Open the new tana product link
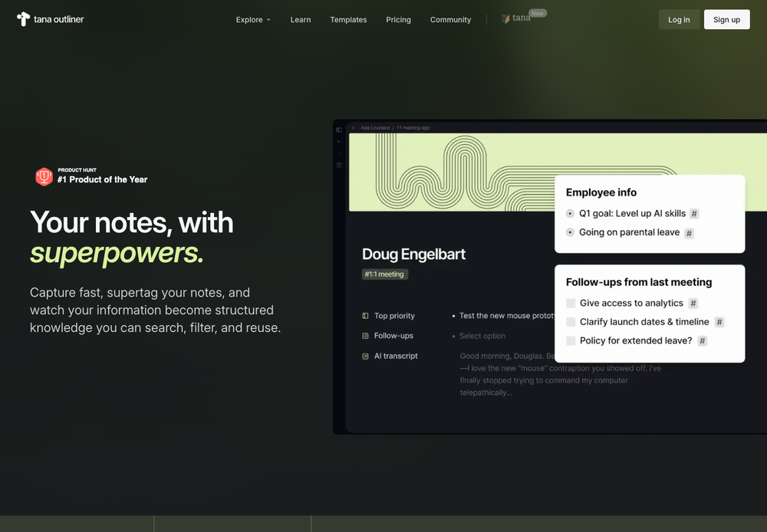 (516, 18)
